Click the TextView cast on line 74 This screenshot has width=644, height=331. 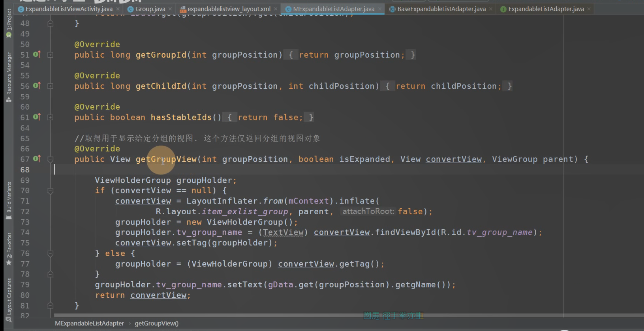pyautogui.click(x=283, y=232)
